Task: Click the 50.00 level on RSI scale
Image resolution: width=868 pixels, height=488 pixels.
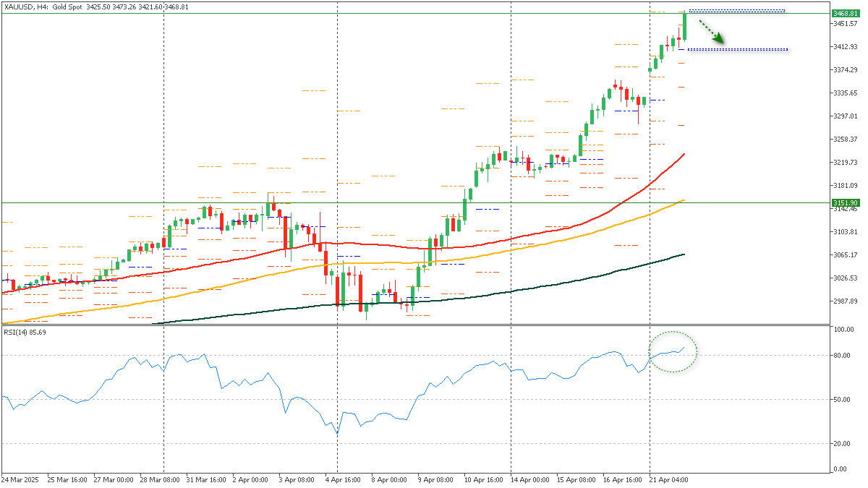Action: tap(841, 398)
